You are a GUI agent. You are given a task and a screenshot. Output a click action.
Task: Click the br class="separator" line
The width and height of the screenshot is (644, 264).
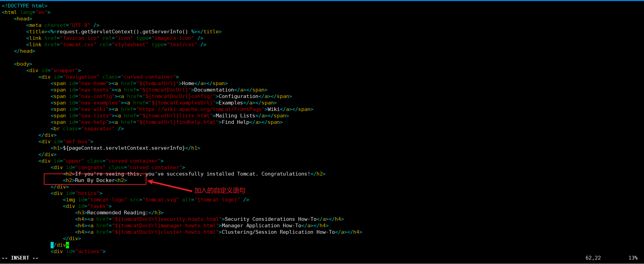(x=87, y=129)
